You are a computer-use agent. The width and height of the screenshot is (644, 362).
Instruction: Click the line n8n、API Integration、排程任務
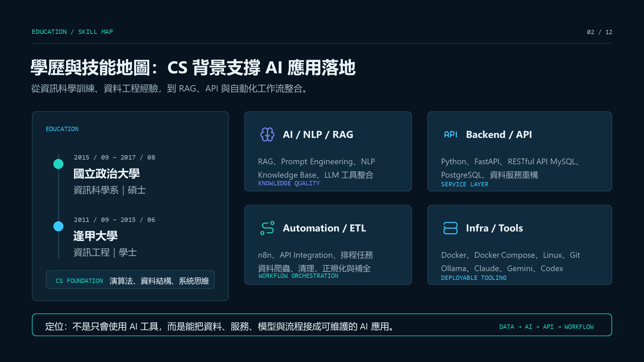coord(315,255)
